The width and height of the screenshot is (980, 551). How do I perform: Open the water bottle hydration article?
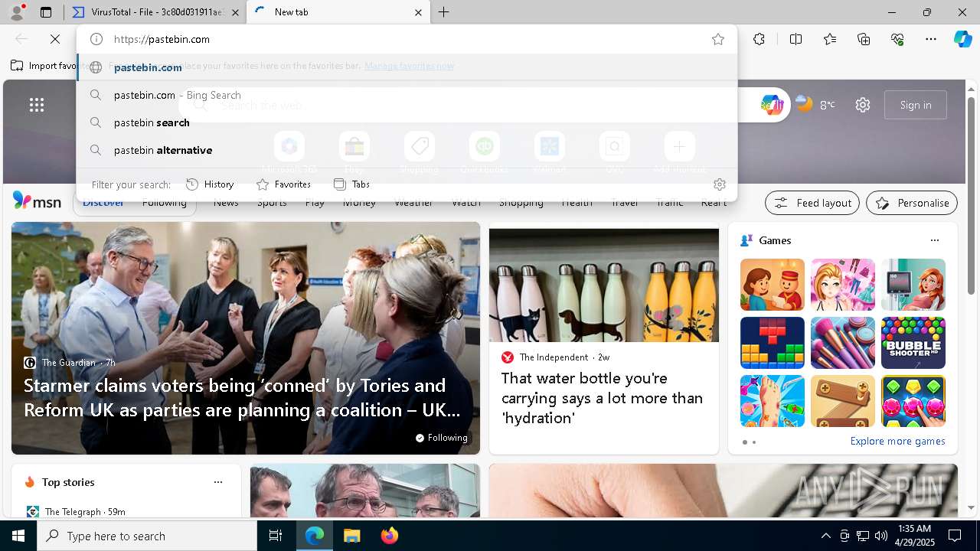602,398
